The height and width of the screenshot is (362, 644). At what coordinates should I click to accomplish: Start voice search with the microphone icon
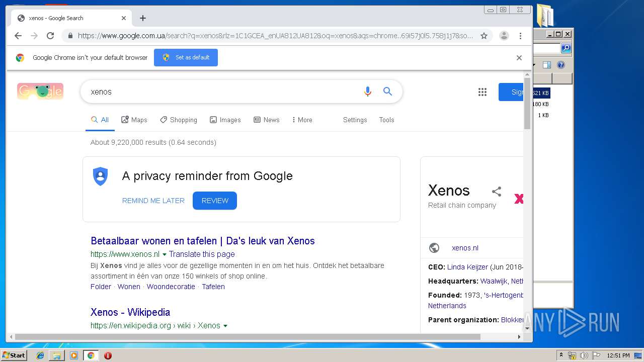(x=368, y=92)
